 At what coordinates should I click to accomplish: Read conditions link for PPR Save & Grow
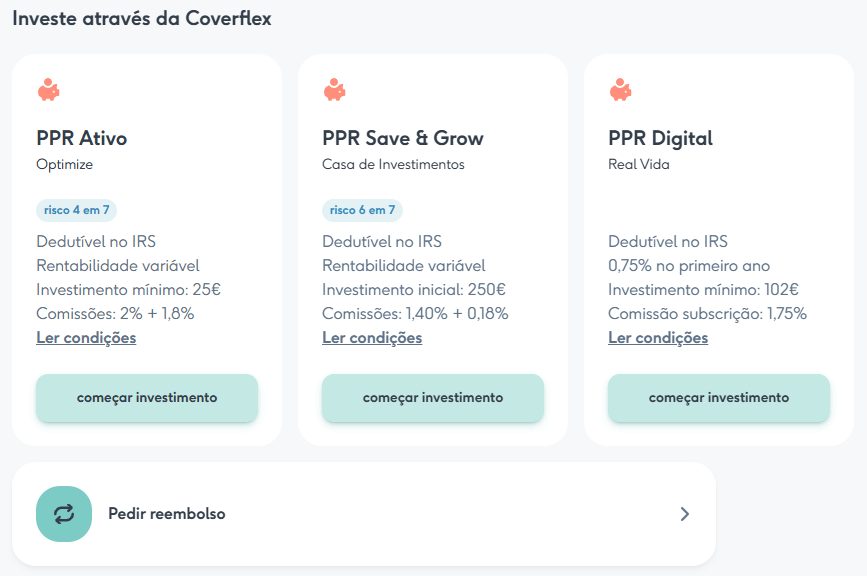click(x=372, y=338)
